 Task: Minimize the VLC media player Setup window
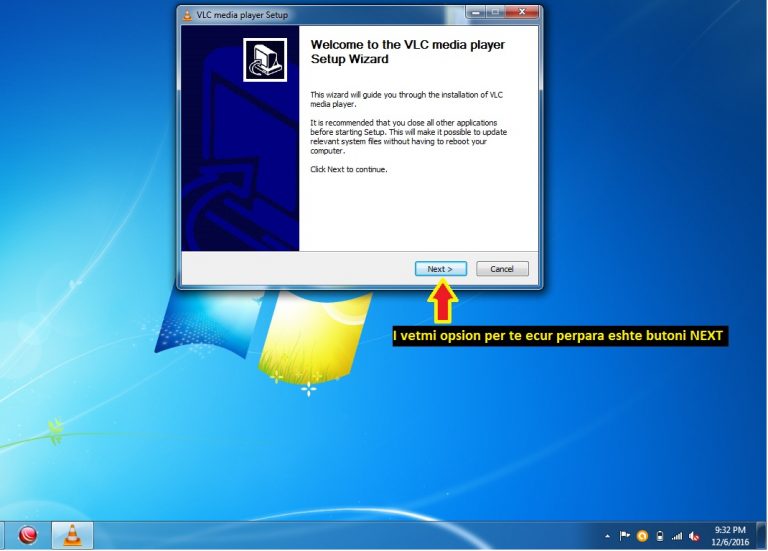pos(475,12)
